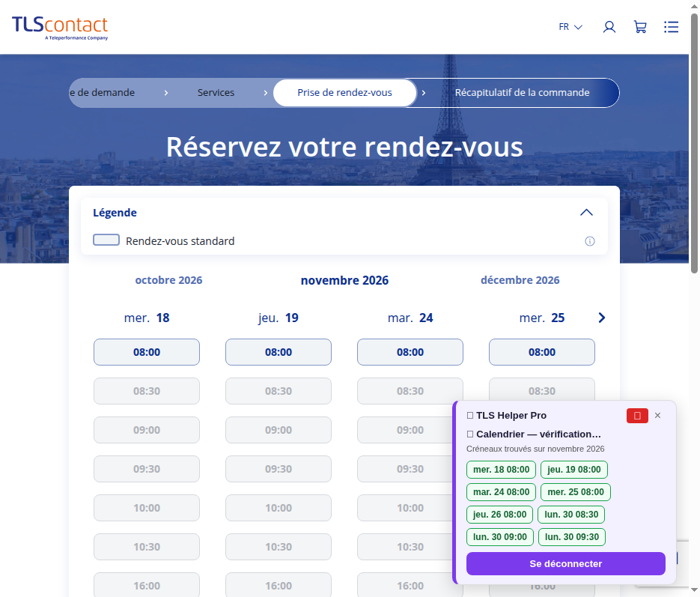
Task: Click the disabled 08:30 slot on mer. 25
Action: [542, 390]
